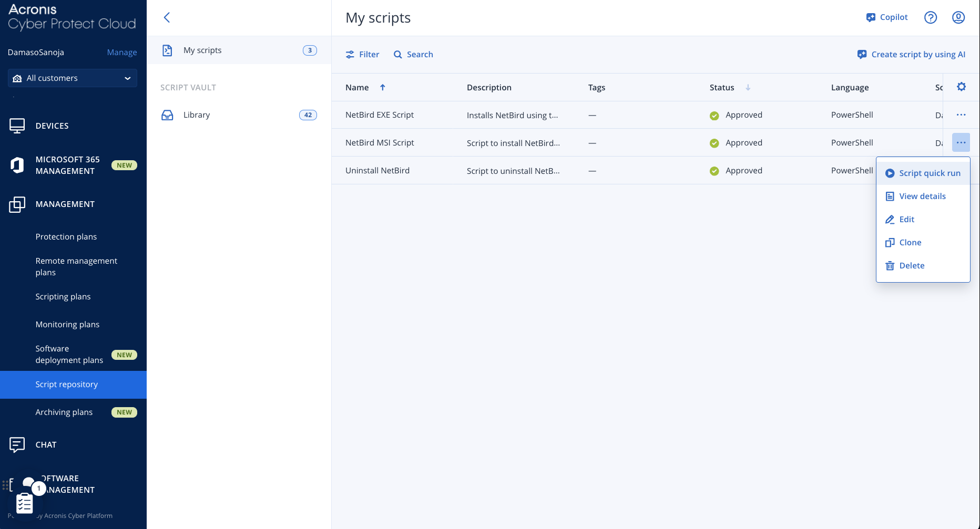This screenshot has width=980, height=529.
Task: Choose View details in context menu
Action: pos(922,196)
